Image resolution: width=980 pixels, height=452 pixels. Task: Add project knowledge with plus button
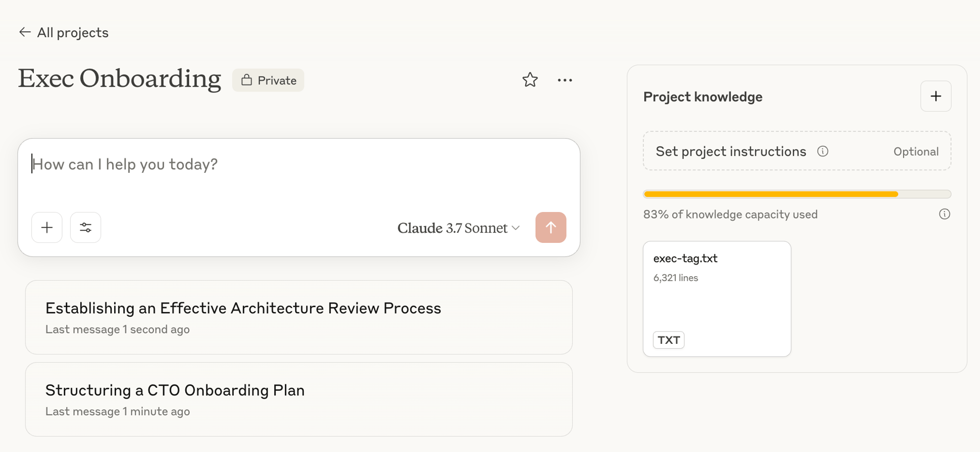point(935,96)
